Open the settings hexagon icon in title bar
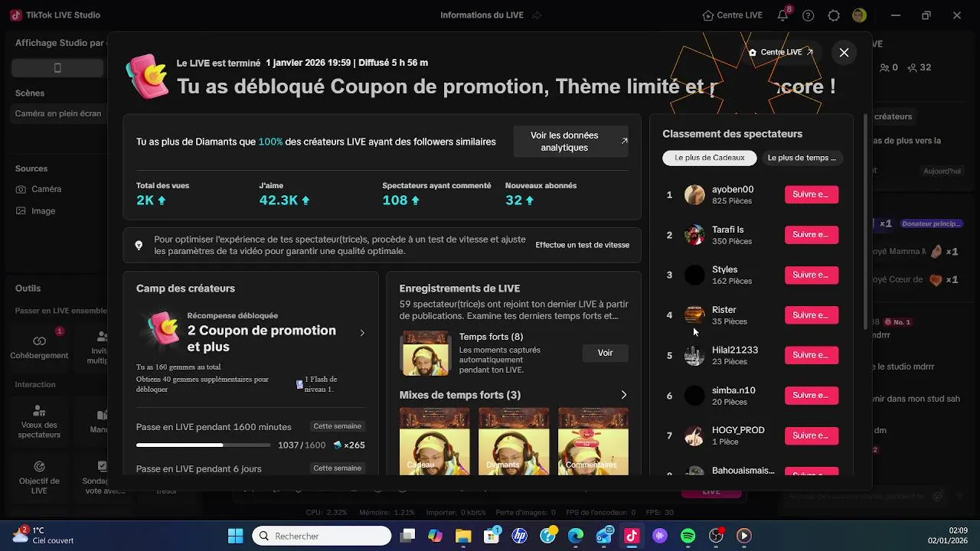The image size is (980, 551). click(x=834, y=15)
